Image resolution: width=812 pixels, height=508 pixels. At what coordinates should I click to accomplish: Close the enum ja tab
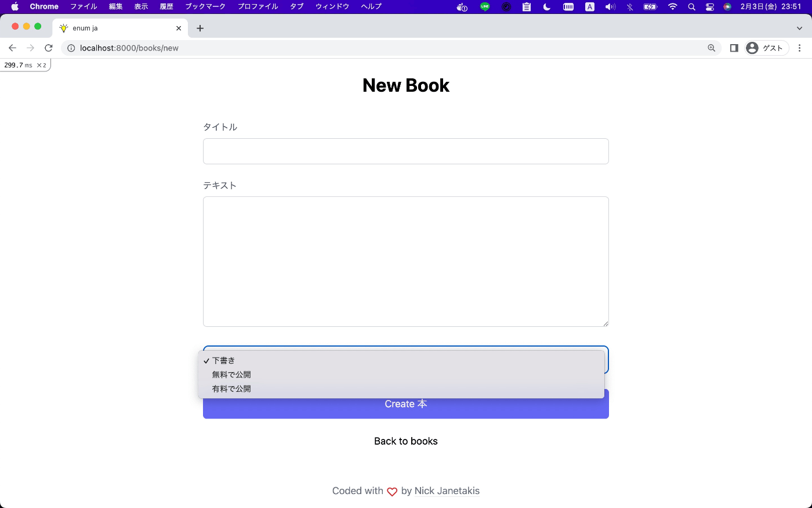click(x=179, y=28)
